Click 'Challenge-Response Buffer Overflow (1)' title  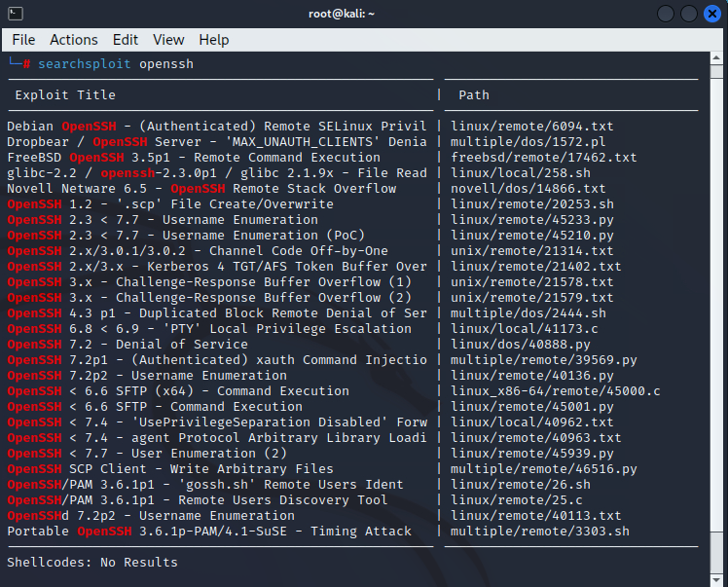[x=209, y=282]
